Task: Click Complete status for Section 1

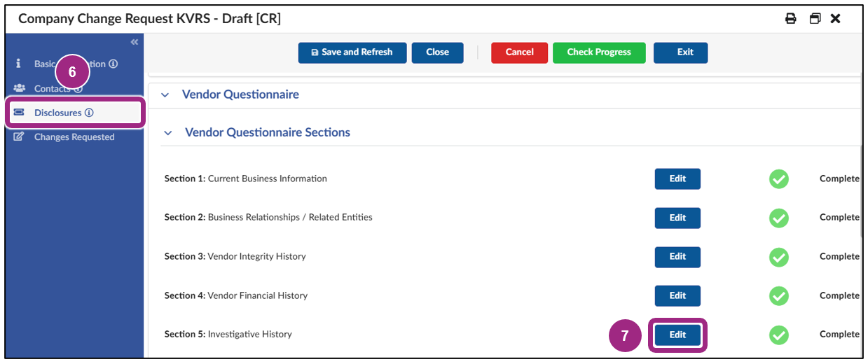Action: pyautogui.click(x=839, y=178)
